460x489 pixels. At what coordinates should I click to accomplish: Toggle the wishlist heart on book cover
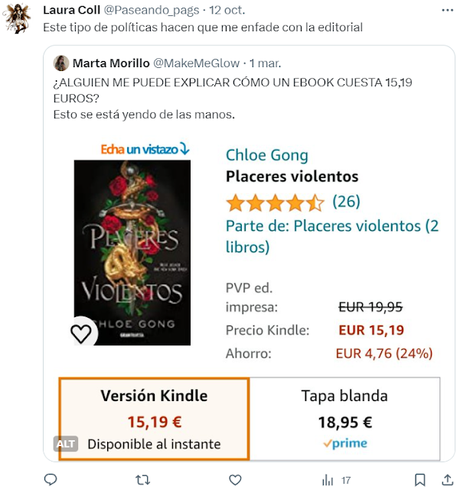point(81,333)
